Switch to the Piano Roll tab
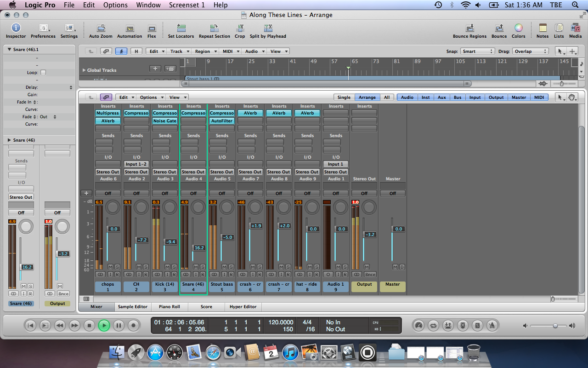The height and width of the screenshot is (368, 588). pos(170,306)
